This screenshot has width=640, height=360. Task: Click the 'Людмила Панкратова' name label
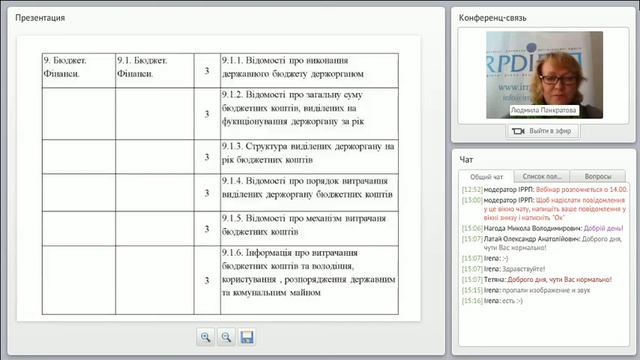click(544, 110)
